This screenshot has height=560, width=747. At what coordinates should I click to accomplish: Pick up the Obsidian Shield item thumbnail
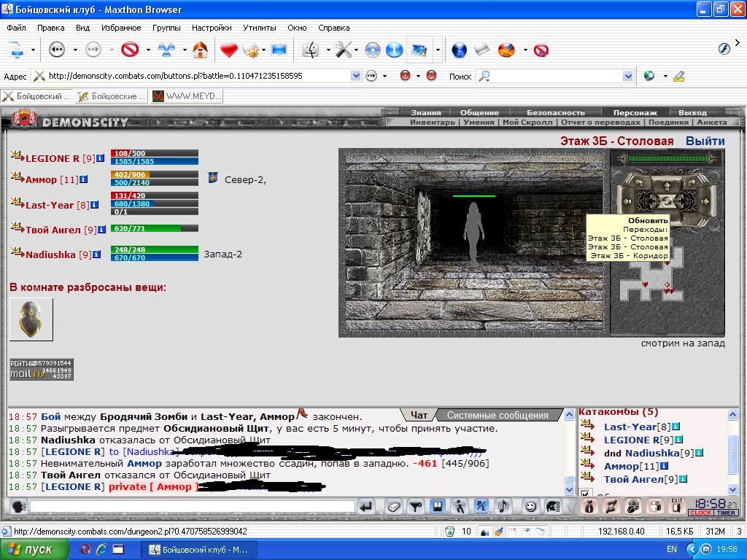(31, 319)
